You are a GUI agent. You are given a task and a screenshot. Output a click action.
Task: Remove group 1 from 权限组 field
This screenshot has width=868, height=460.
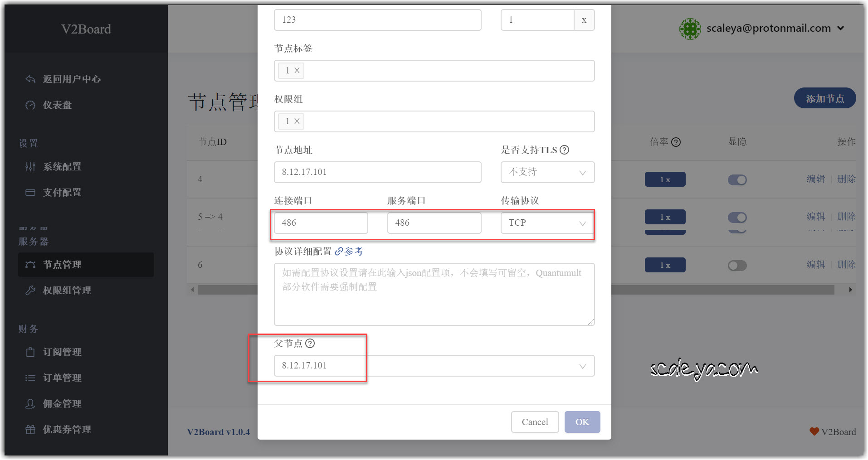[x=297, y=121]
